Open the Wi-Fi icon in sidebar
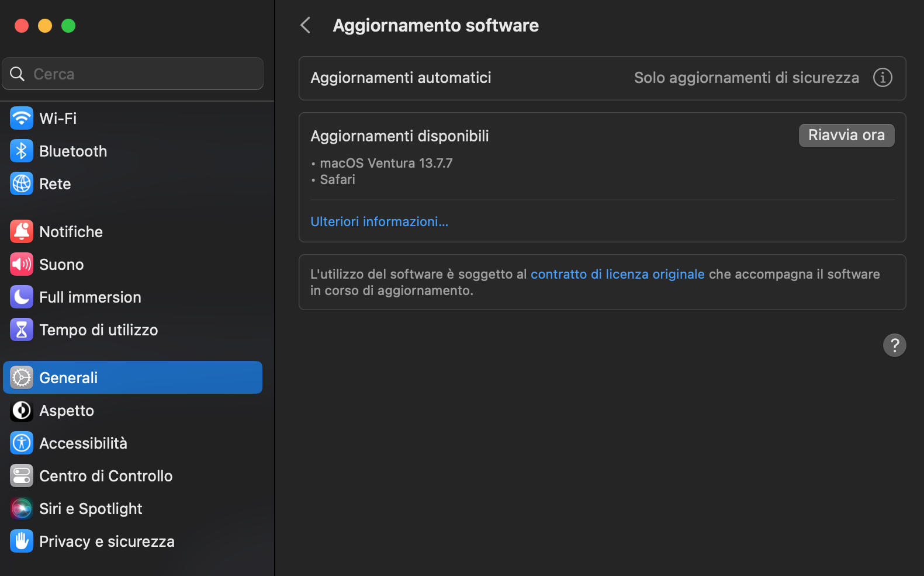924x576 pixels. pyautogui.click(x=22, y=118)
